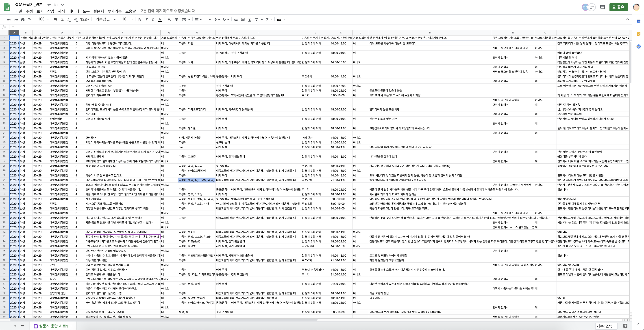Click the insert link icon
The height and width of the screenshot is (330, 644).
click(236, 20)
